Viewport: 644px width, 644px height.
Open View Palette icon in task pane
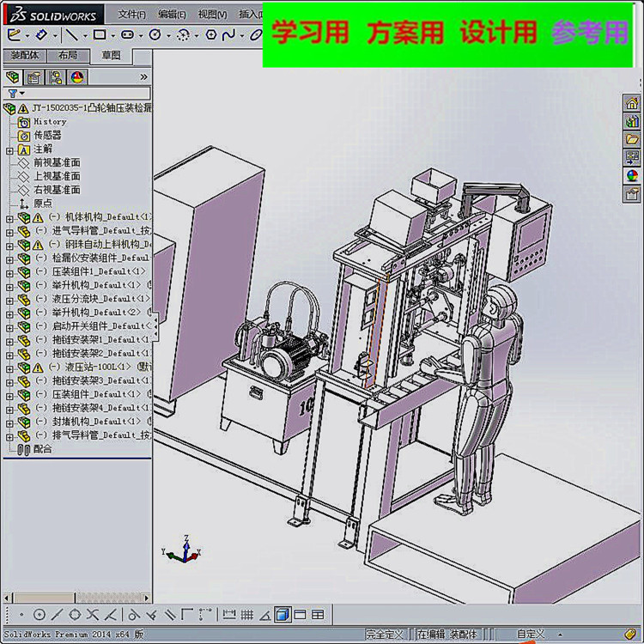pyautogui.click(x=632, y=157)
